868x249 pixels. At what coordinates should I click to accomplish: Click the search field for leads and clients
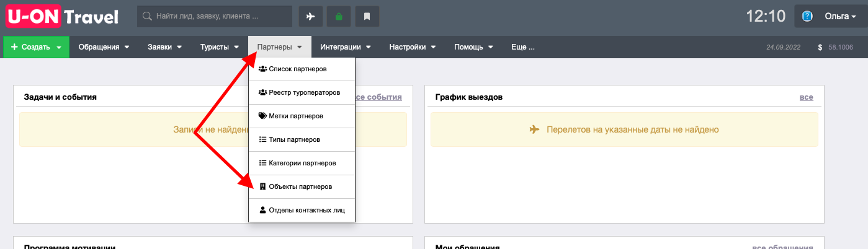click(x=215, y=17)
